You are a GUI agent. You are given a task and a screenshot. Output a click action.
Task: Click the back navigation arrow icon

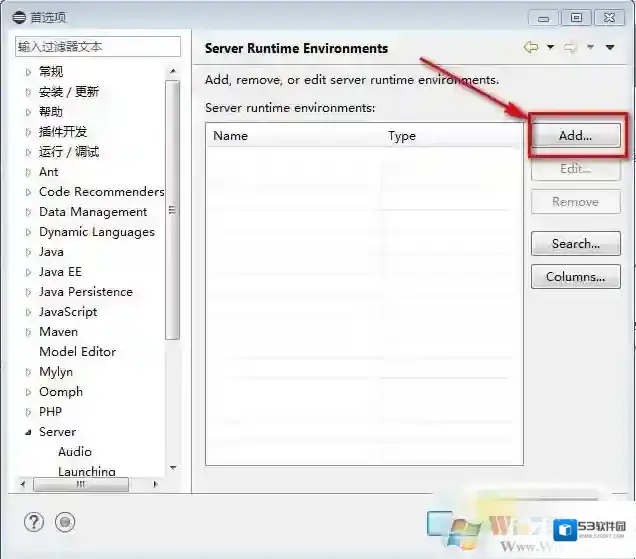coord(531,48)
